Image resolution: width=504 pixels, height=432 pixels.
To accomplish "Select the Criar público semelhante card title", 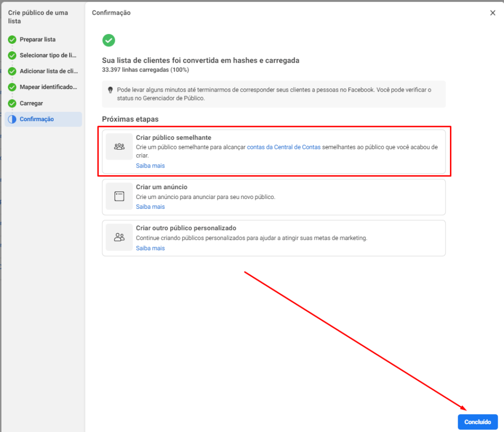I will (x=174, y=137).
